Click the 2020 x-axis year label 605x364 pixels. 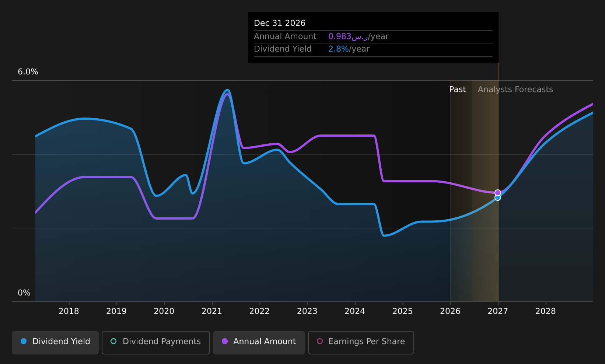164,311
